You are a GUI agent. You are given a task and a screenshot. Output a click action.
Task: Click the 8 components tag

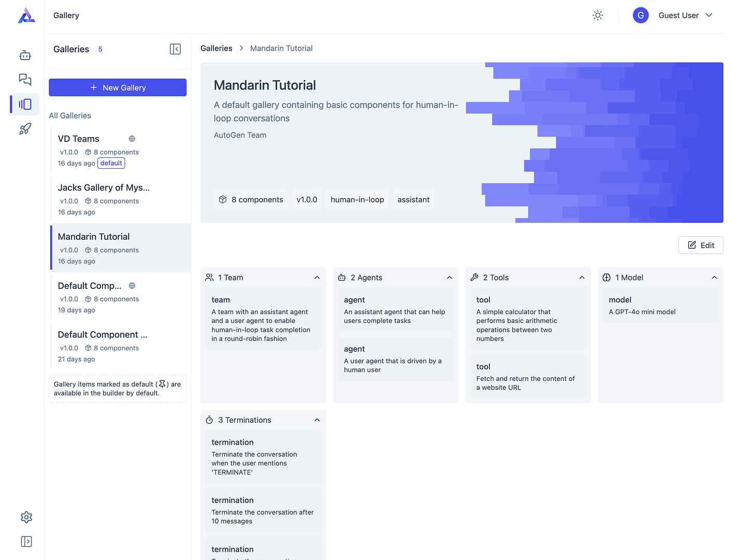click(251, 200)
